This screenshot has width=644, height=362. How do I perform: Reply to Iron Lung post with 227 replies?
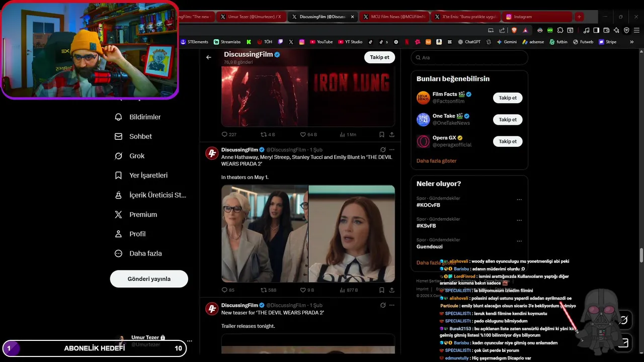coord(229,134)
